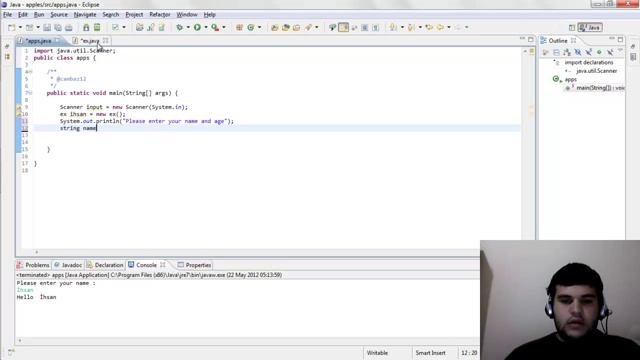The height and width of the screenshot is (360, 640).
Task: Open the Refactor menu
Action: tap(160, 15)
